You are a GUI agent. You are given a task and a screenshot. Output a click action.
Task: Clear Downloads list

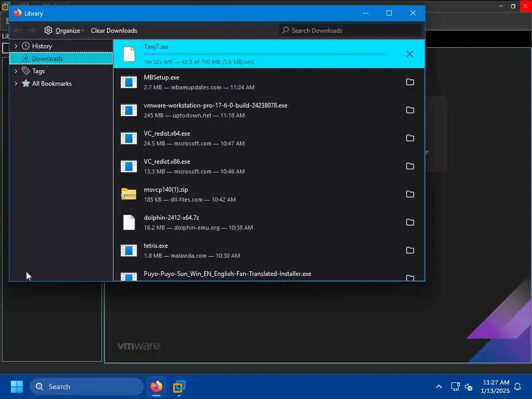click(x=114, y=31)
